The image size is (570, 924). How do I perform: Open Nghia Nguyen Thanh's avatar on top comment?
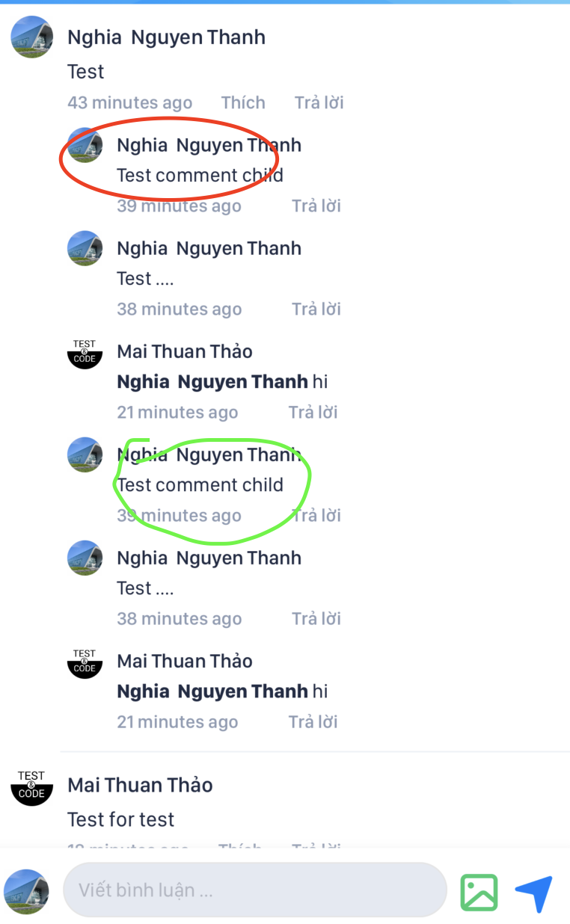(x=31, y=37)
